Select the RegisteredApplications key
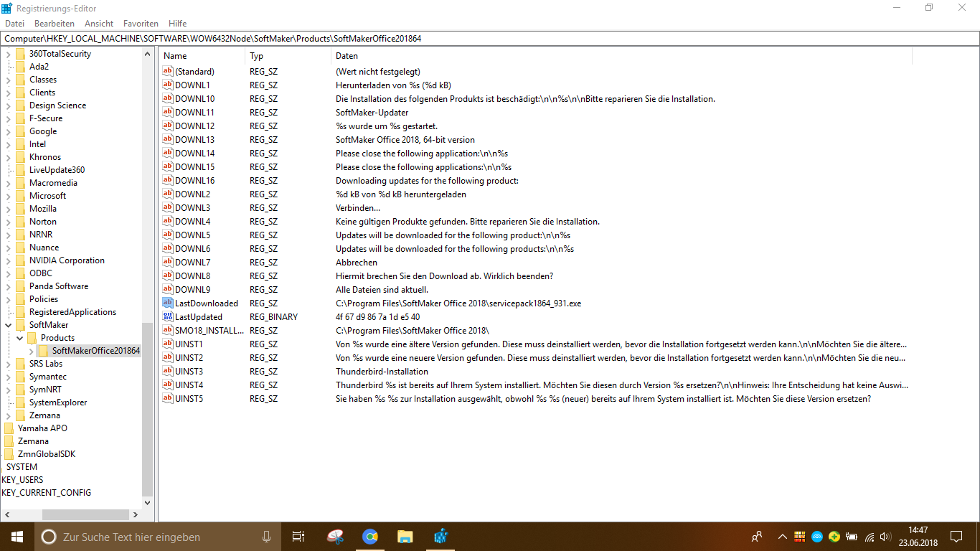 (72, 312)
